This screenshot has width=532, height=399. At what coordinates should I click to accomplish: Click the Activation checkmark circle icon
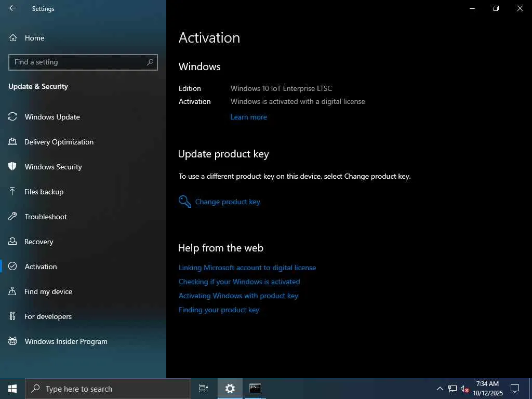pyautogui.click(x=12, y=267)
